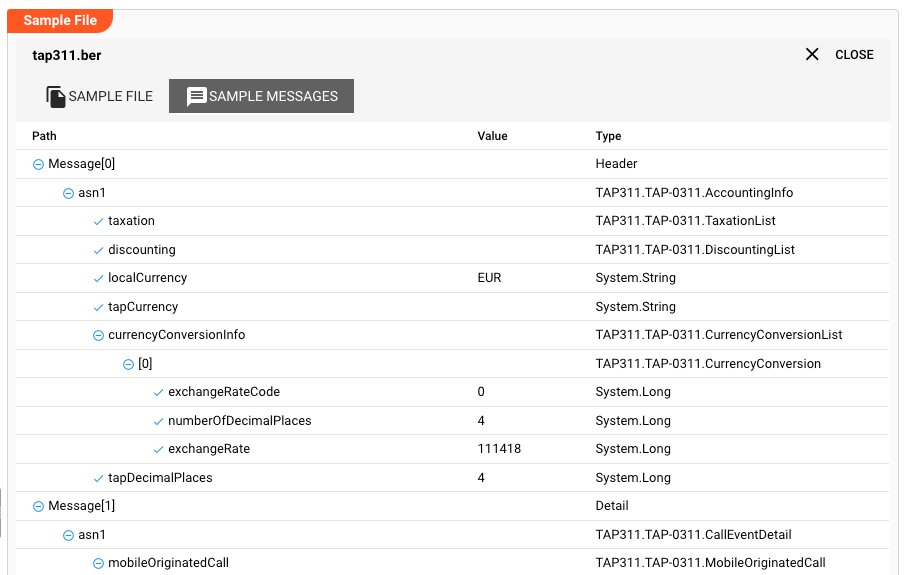Click the Detail type of Message[1]
908x575 pixels.
pos(612,506)
